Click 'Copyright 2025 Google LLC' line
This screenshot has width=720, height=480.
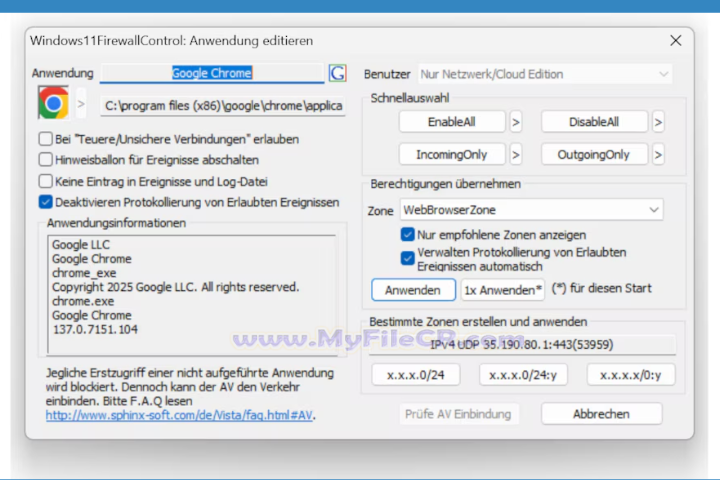175,287
